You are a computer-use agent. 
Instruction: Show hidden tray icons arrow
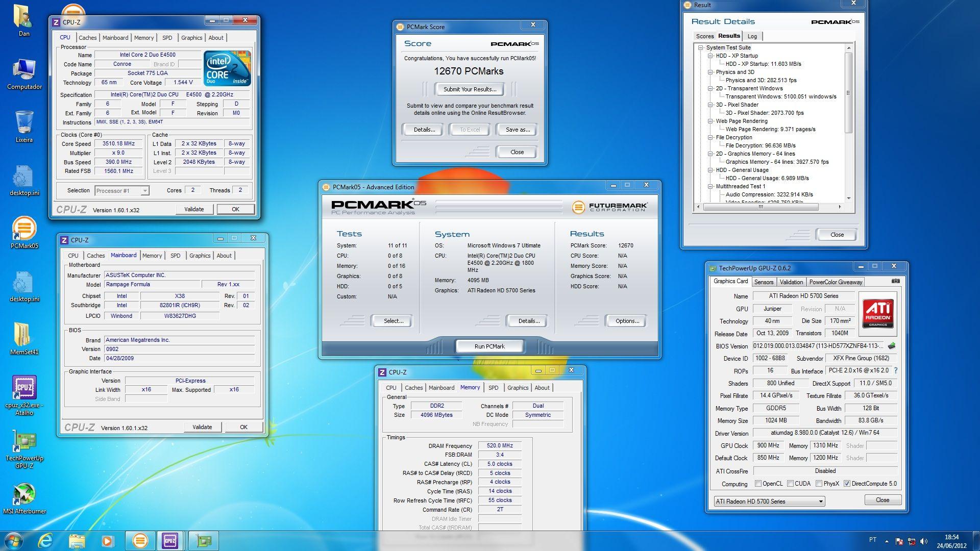point(887,541)
